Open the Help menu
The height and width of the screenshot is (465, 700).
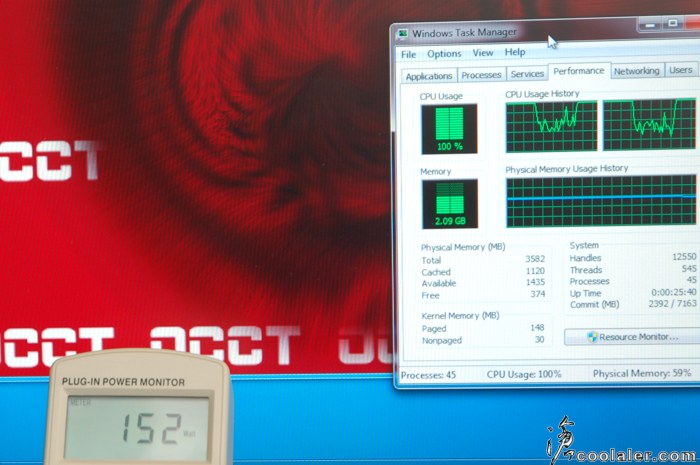tap(515, 52)
